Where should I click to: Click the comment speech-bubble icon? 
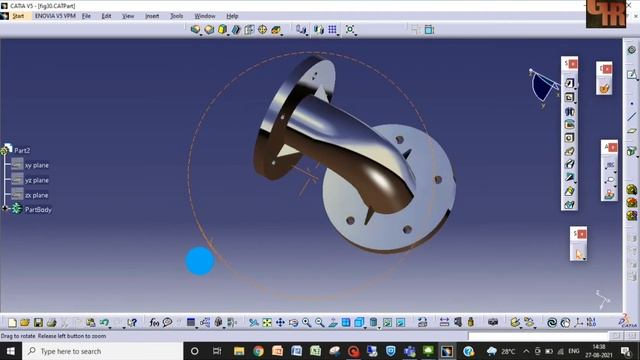[167, 323]
